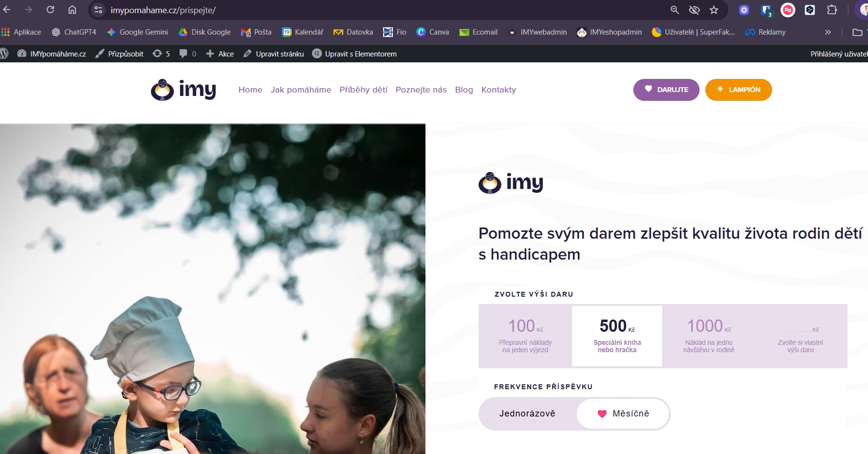Open the Přihlášený uživatel account menu
This screenshot has width=868, height=454.
839,54
